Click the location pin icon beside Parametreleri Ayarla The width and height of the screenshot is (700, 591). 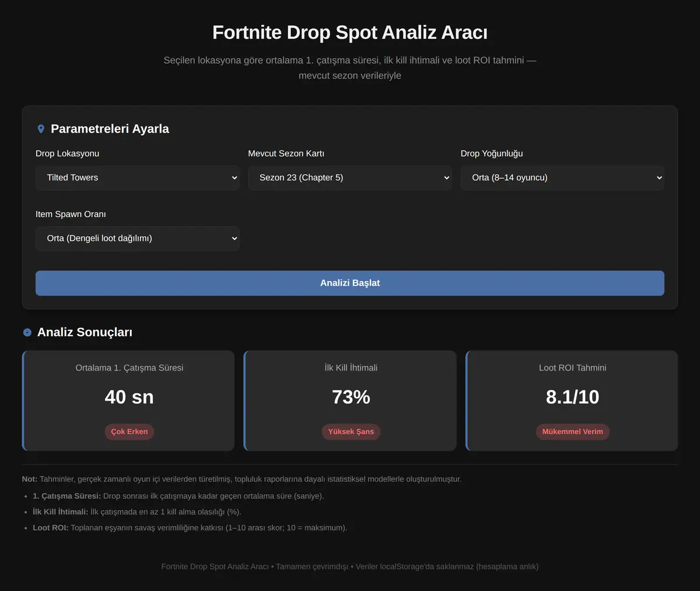point(41,129)
